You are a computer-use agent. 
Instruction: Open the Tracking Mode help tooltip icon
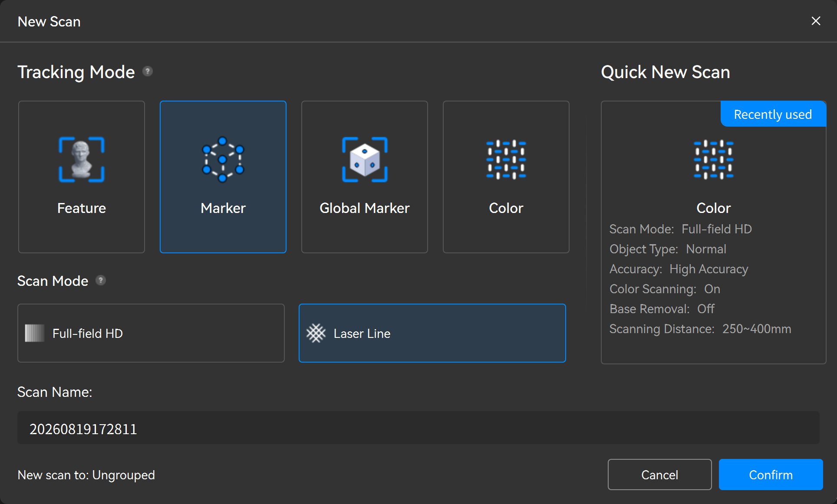coord(148,71)
